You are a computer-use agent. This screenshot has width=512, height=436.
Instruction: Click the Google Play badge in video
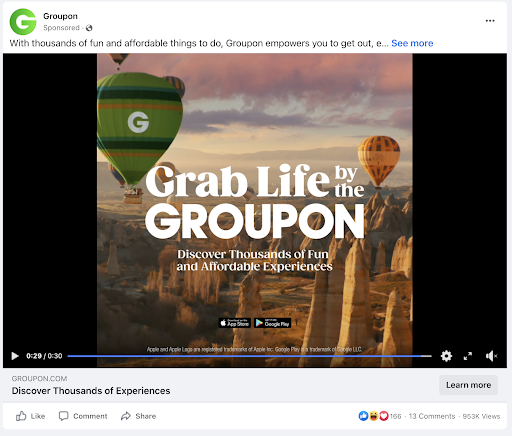point(272,323)
